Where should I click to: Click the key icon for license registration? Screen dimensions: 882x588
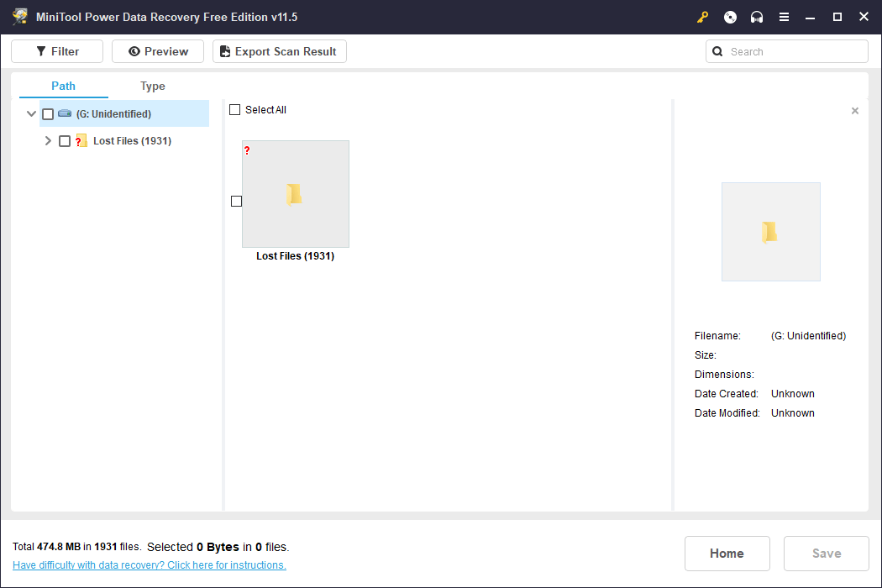coord(702,16)
